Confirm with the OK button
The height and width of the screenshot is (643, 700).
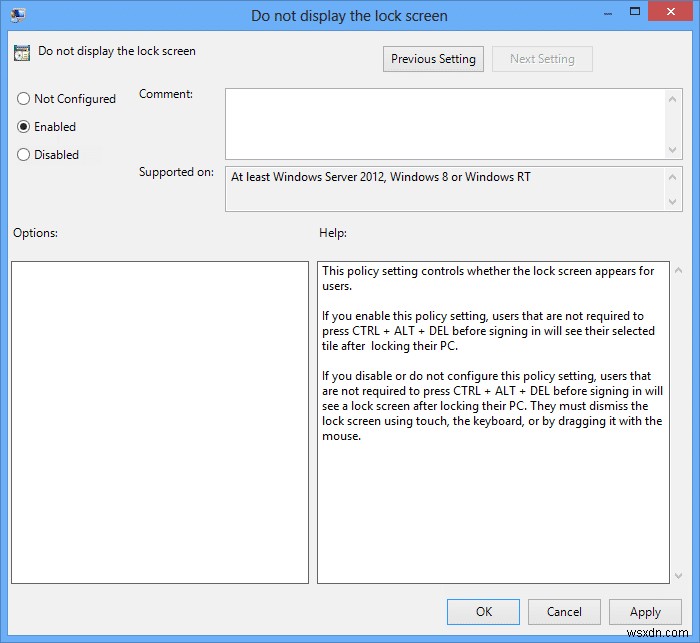[x=483, y=612]
